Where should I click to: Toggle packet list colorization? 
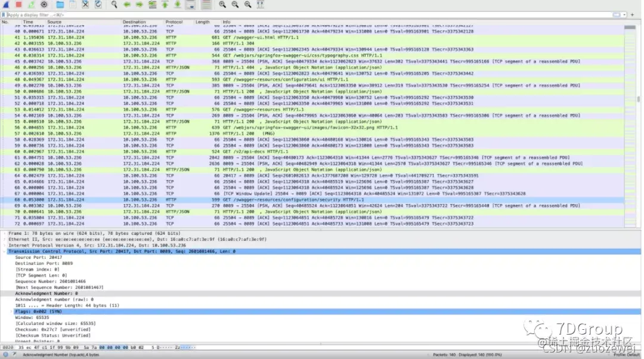(x=206, y=5)
